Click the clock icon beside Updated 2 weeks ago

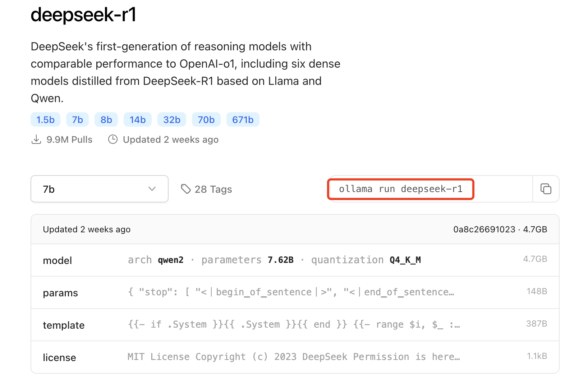[x=113, y=140]
